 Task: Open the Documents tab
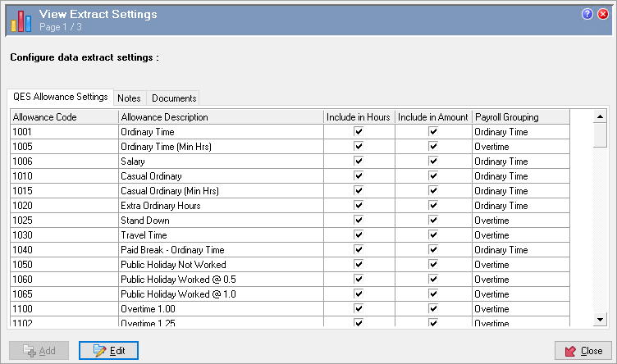[x=174, y=98]
